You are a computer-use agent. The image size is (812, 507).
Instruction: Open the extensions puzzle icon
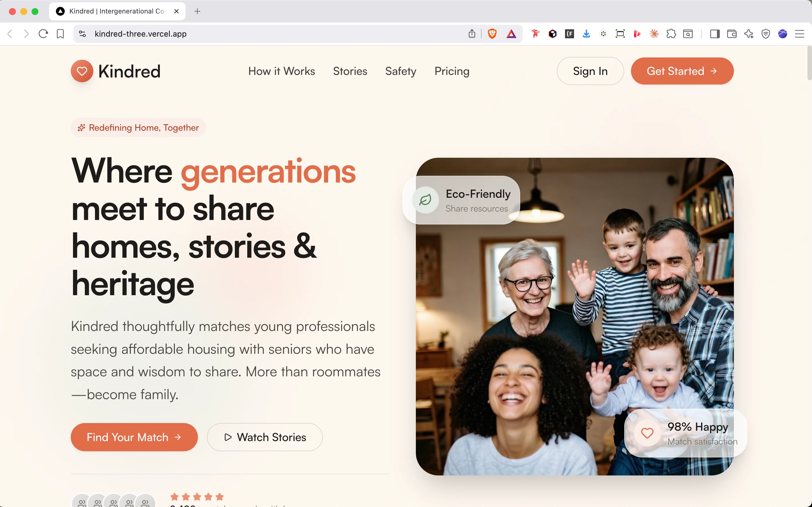coord(671,34)
